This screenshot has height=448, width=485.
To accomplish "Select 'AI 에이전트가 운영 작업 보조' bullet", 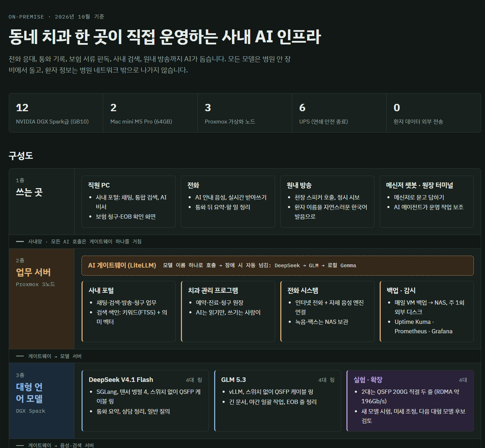I will pos(429,207).
